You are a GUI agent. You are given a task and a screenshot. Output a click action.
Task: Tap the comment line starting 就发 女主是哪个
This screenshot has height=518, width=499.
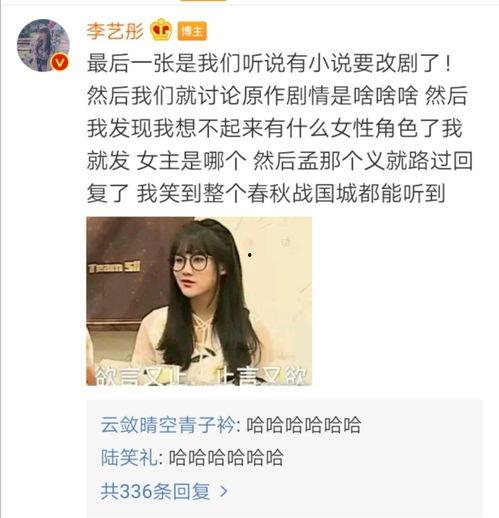279,161
